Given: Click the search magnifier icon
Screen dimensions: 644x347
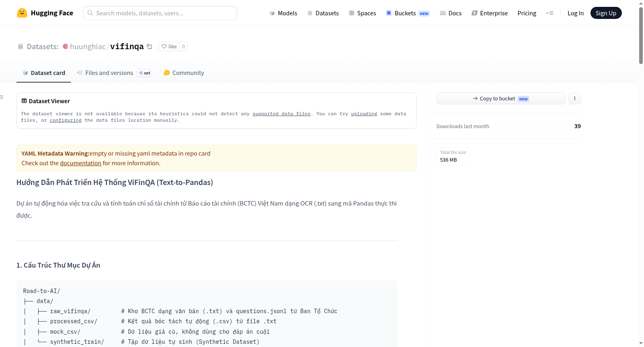Looking at the screenshot, I should [x=90, y=13].
